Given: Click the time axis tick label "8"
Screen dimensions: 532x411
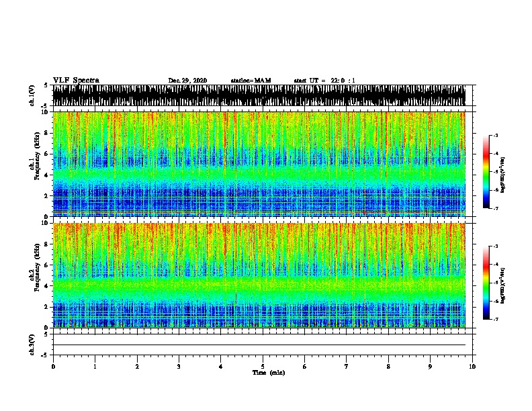Looking at the screenshot, I should (x=388, y=367).
